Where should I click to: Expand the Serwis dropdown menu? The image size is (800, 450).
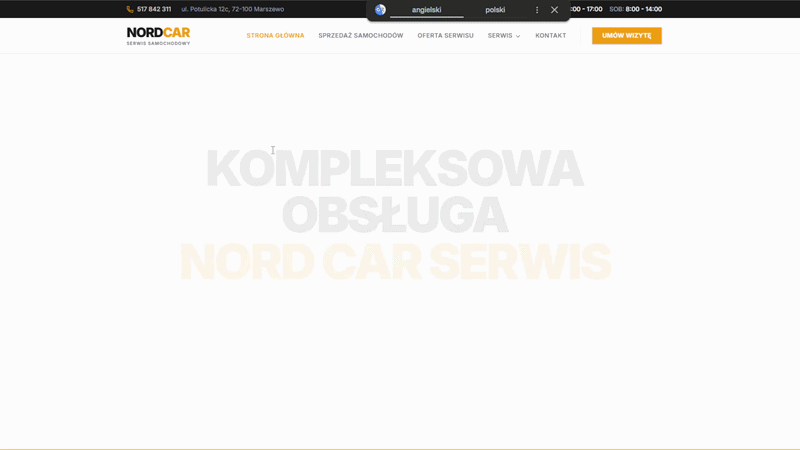click(x=504, y=36)
